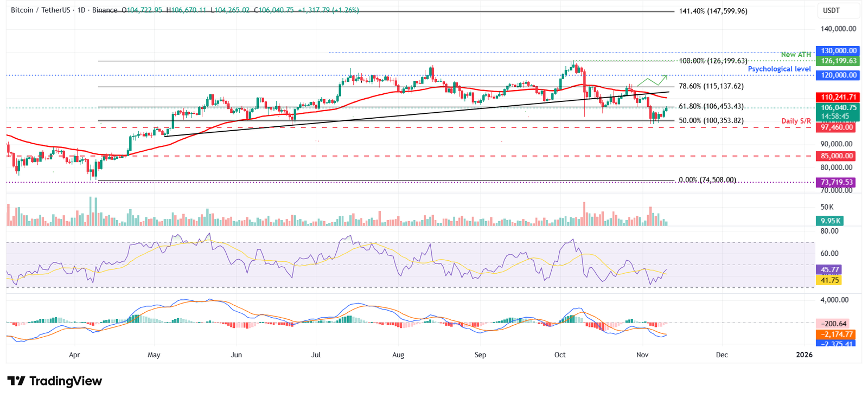Click the 61.80% Fibonacci level label
The width and height of the screenshot is (868, 399).
(x=711, y=107)
